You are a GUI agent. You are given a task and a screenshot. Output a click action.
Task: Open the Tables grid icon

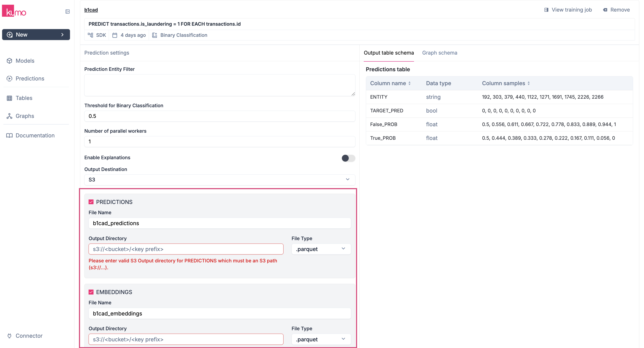pos(9,98)
